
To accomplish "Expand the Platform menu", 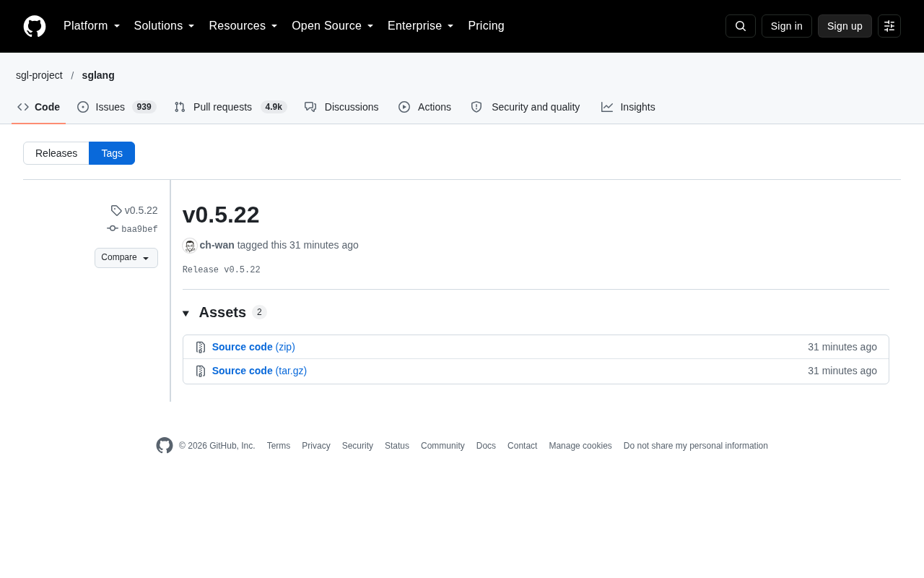I will click(x=92, y=26).
